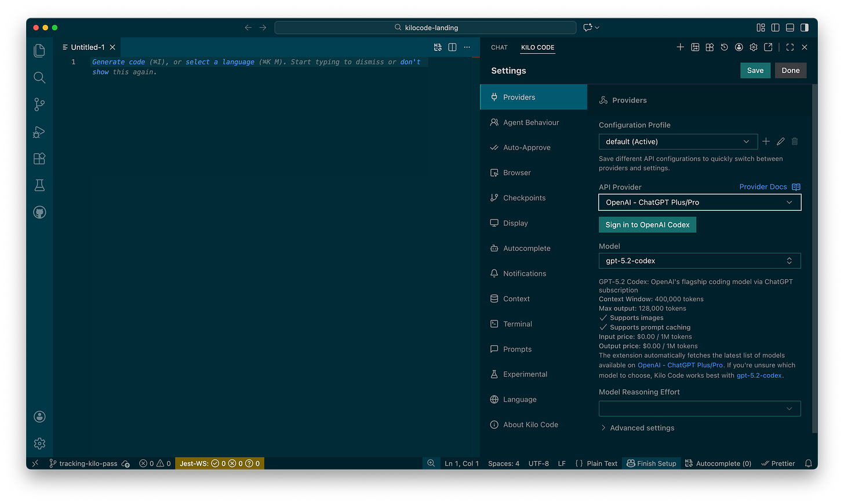Open About Kilo Code section
The height and width of the screenshot is (504, 844).
[533, 425]
